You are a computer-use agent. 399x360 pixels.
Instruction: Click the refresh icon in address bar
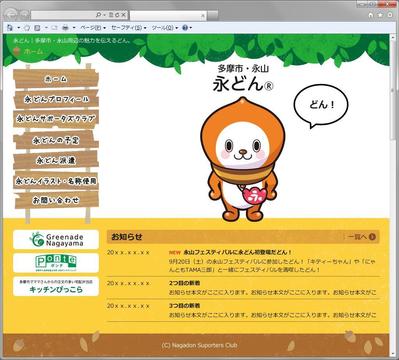pos(117,15)
